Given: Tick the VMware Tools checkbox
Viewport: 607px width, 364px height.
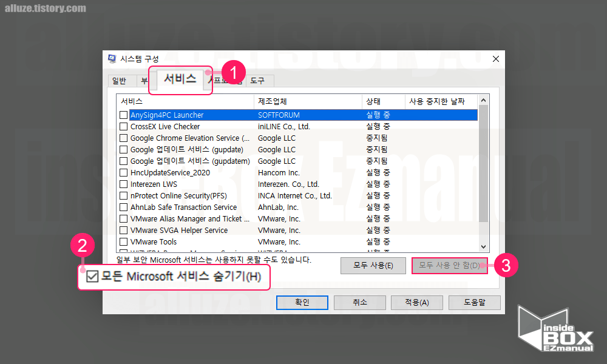Looking at the screenshot, I should pos(123,242).
